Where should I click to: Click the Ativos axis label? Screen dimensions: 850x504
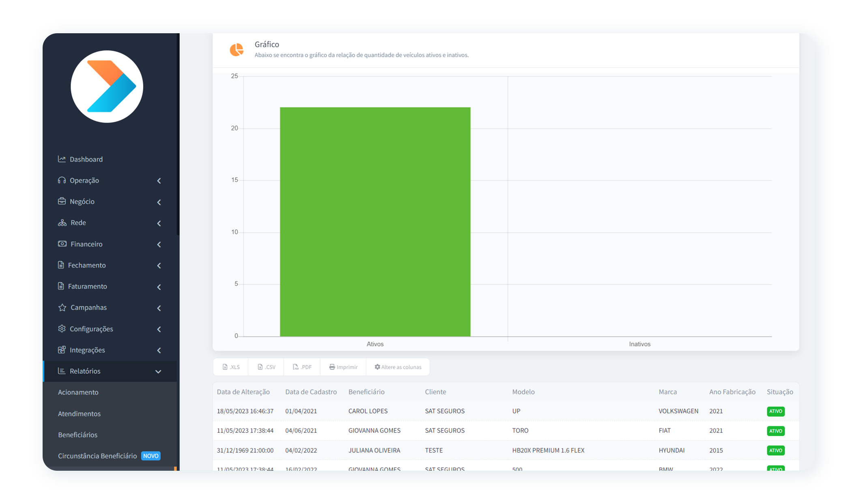pyautogui.click(x=375, y=344)
